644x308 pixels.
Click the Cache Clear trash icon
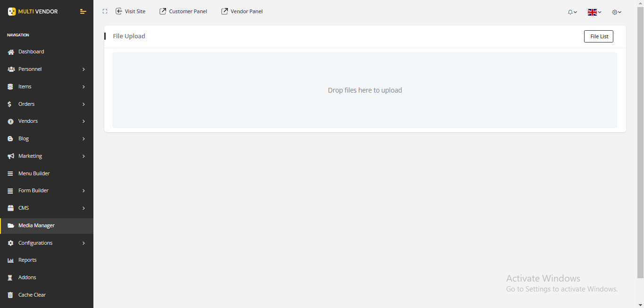(x=10, y=295)
